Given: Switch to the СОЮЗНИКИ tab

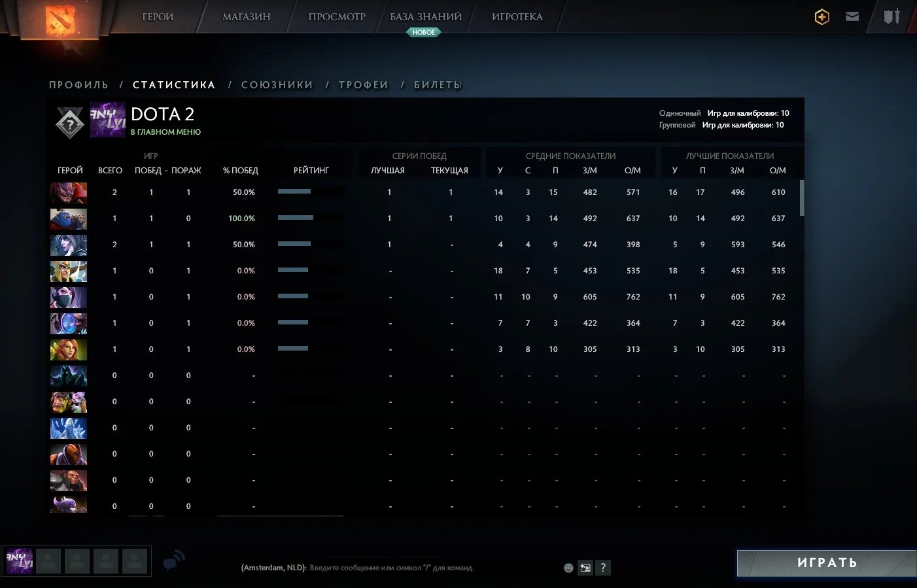Looking at the screenshot, I should pos(277,85).
